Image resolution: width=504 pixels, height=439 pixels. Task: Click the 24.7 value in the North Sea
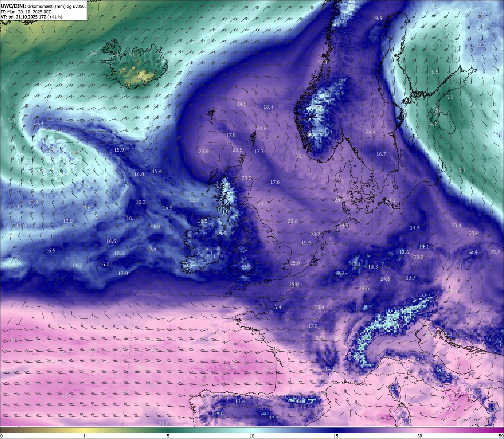263,204
